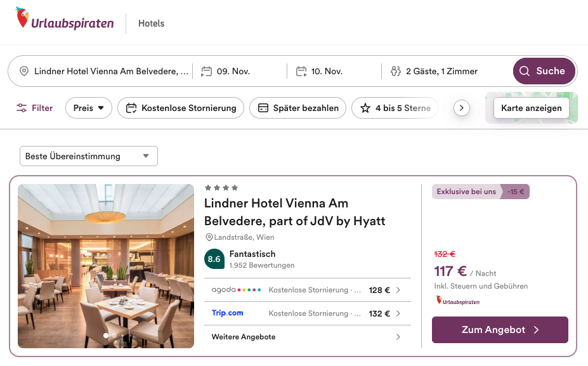Open check-in calendar icon for 09. Nov.
The image size is (588, 366).
tap(206, 71)
